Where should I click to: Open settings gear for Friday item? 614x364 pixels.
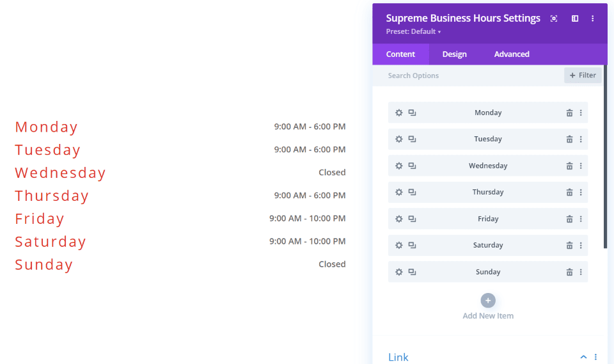click(x=399, y=219)
